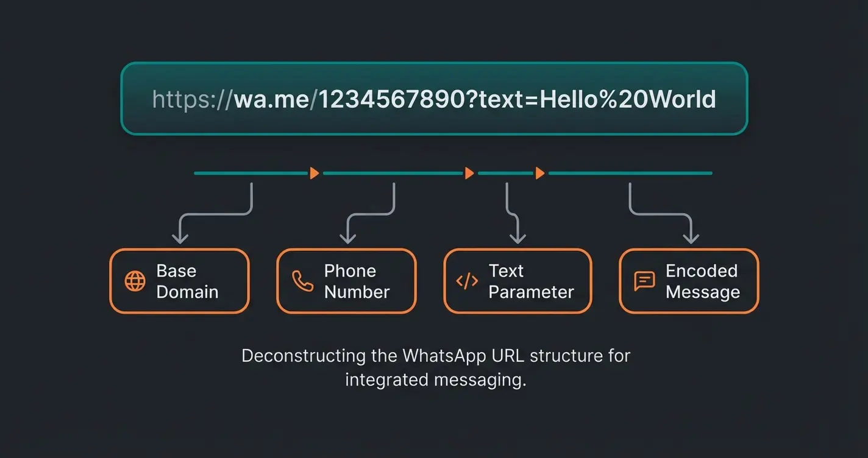The width and height of the screenshot is (868, 458).
Task: Click the Hello%20World text in the URL
Action: click(x=628, y=99)
